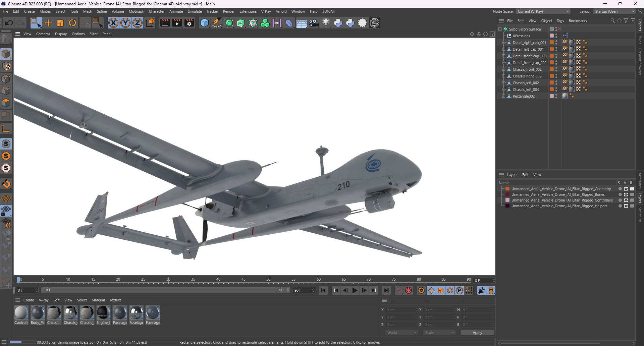Open the V-Ray menu
The height and width of the screenshot is (346, 644).
(266, 11)
